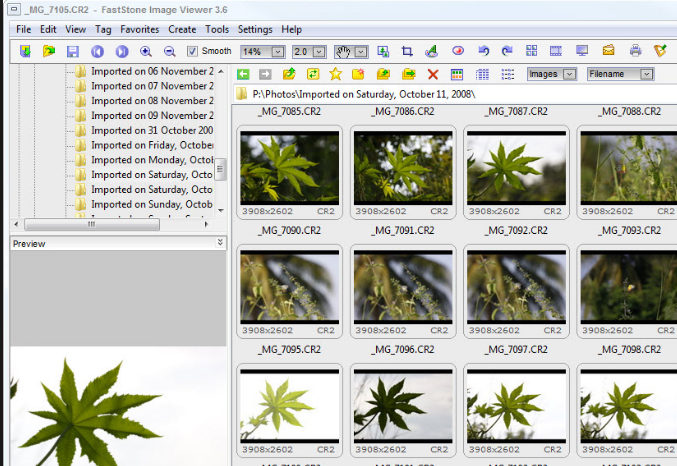This screenshot has height=466, width=677.
Task: Rotate the image right
Action: [507, 51]
